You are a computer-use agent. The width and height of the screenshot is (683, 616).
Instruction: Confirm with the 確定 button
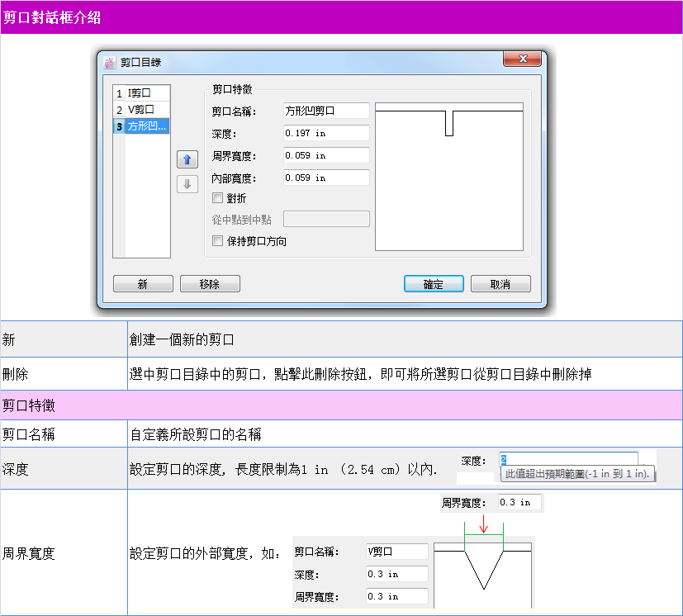coord(434,284)
